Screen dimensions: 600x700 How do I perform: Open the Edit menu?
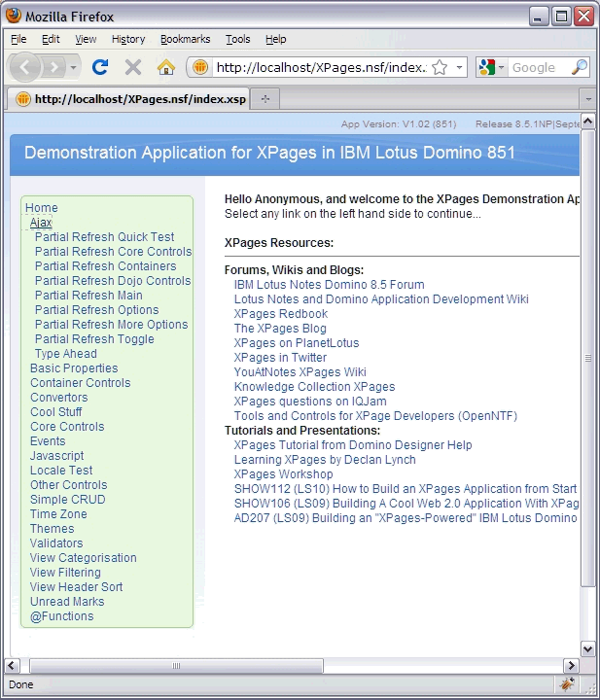coord(51,39)
